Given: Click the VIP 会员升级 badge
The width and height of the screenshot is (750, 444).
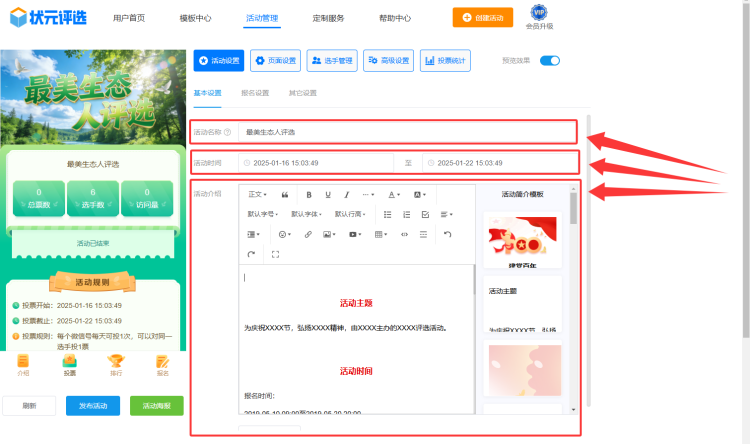Looking at the screenshot, I should tap(539, 18).
